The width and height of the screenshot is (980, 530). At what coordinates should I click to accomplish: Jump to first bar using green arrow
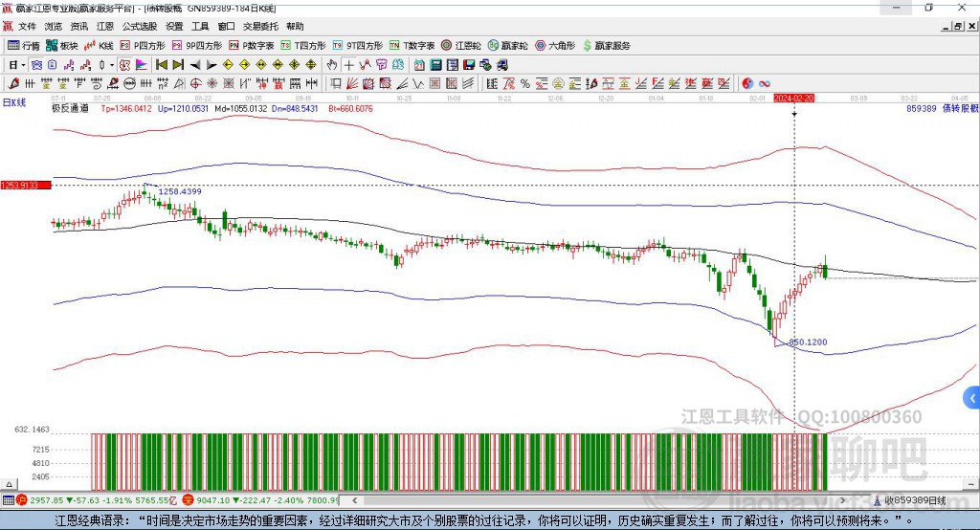click(x=162, y=65)
